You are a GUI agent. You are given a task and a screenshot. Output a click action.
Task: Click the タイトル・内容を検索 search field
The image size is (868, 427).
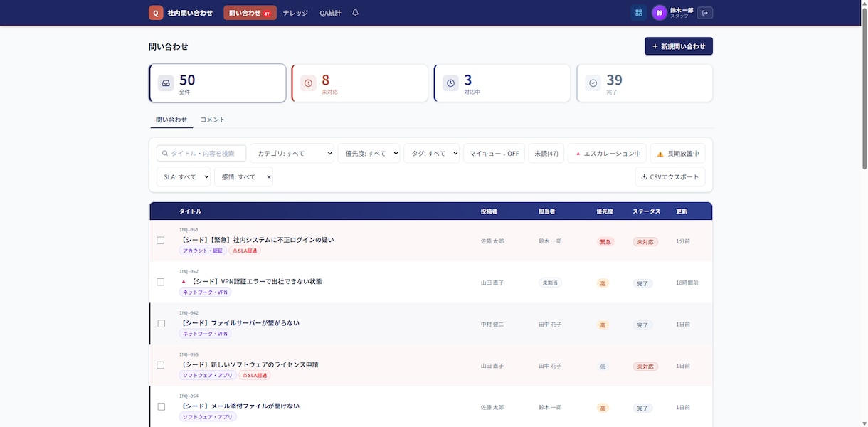point(201,154)
